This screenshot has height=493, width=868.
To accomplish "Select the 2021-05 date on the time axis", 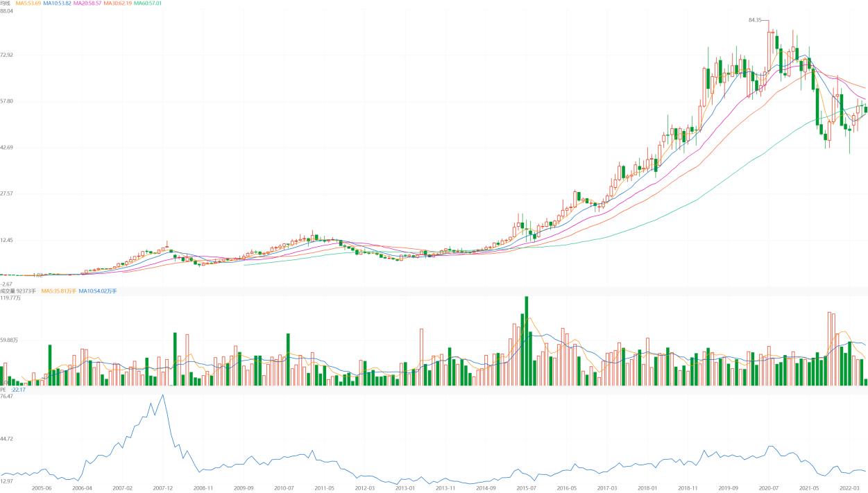I will click(x=809, y=488).
